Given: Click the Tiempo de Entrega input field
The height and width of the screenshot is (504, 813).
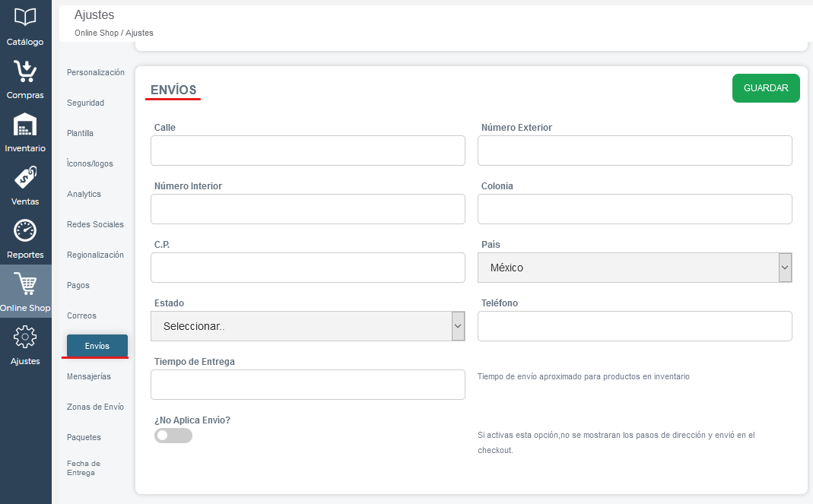Looking at the screenshot, I should point(307,385).
